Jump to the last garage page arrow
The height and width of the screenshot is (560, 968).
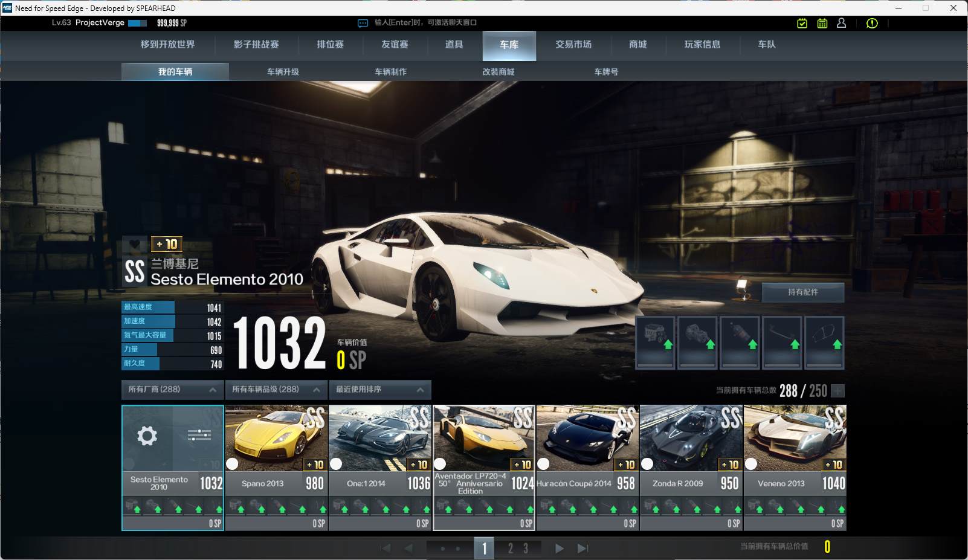(x=582, y=549)
